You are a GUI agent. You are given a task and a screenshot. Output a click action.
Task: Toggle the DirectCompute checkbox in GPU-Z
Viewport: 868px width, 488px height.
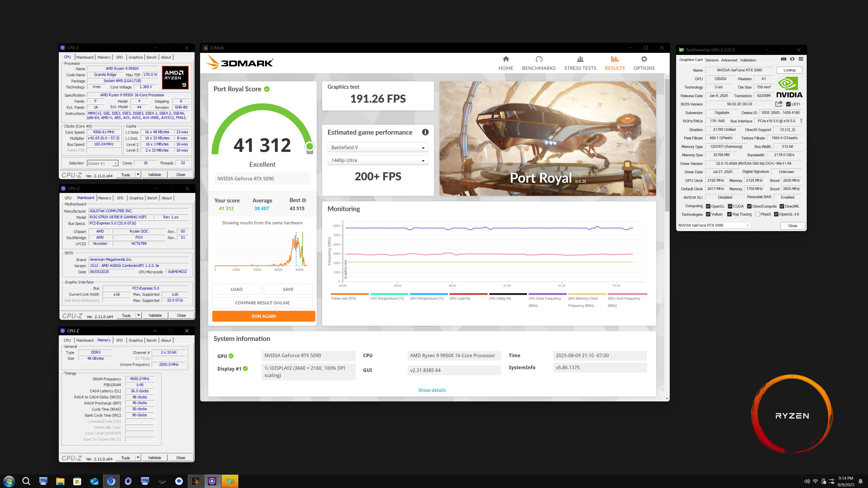click(x=749, y=206)
